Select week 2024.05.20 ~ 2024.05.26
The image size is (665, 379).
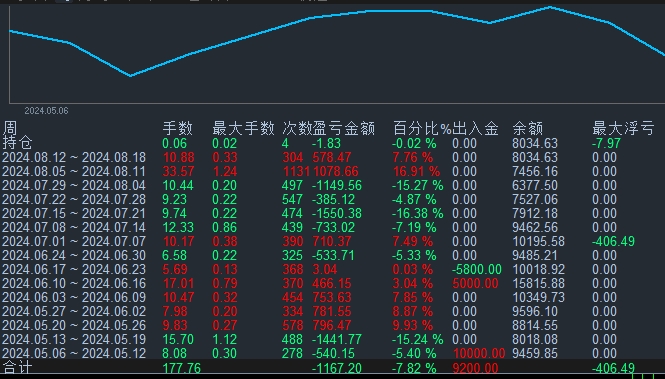point(74,326)
